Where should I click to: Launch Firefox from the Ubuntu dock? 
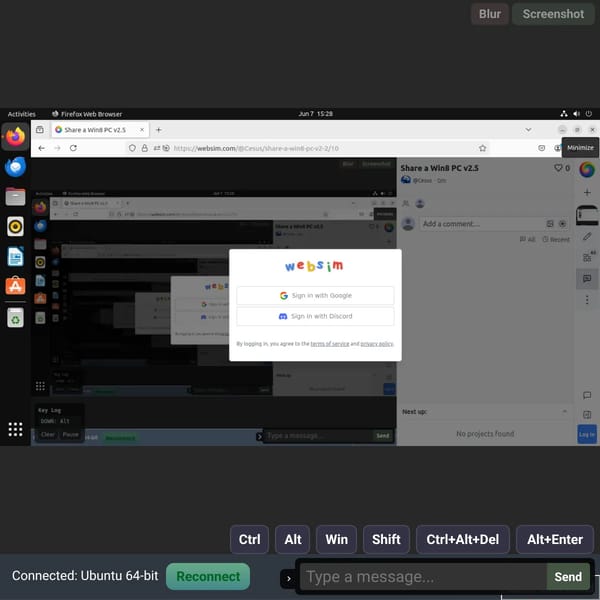coord(15,137)
